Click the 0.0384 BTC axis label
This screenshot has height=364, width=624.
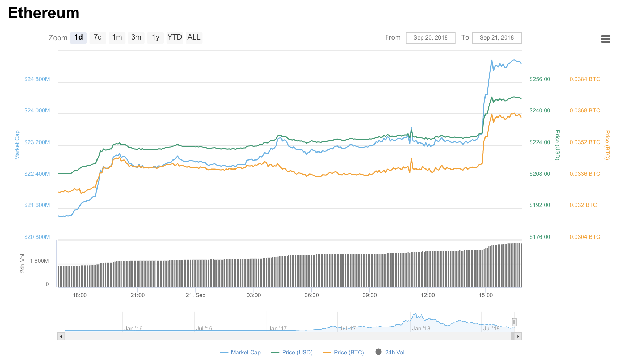click(x=585, y=79)
